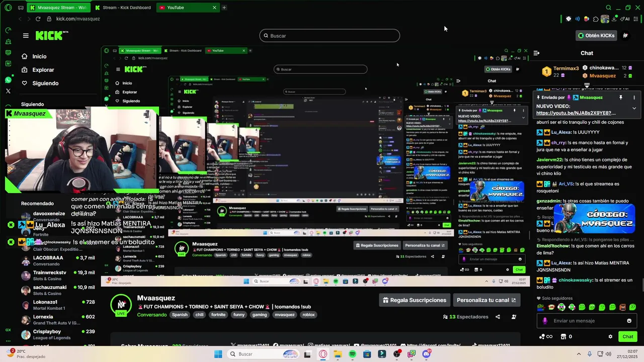The width and height of the screenshot is (644, 362).
Task: Click the fortnite tag
Action: 218,315
